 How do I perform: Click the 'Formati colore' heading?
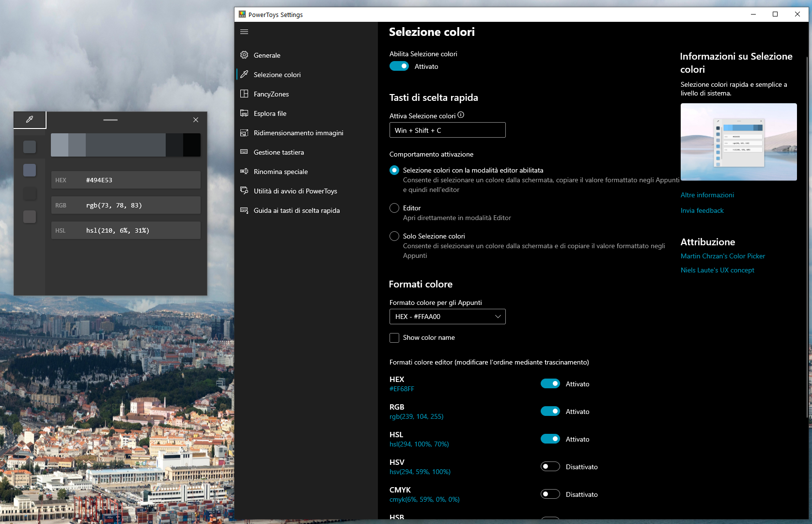[421, 284]
